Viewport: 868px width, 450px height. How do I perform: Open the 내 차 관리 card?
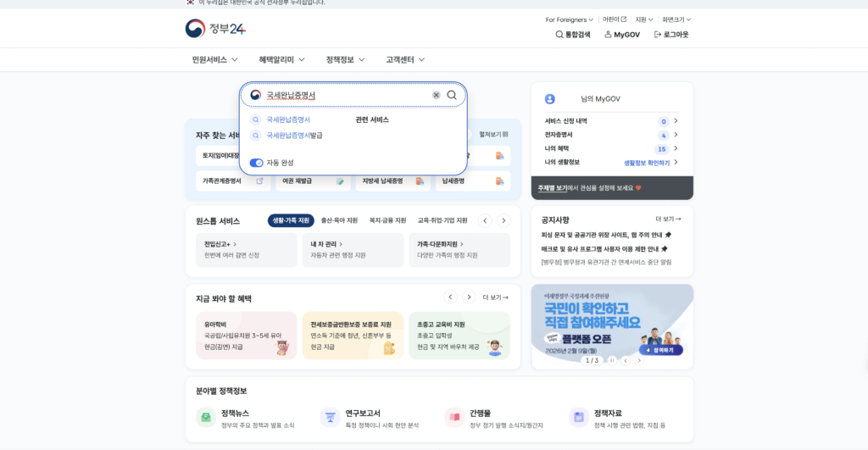353,250
